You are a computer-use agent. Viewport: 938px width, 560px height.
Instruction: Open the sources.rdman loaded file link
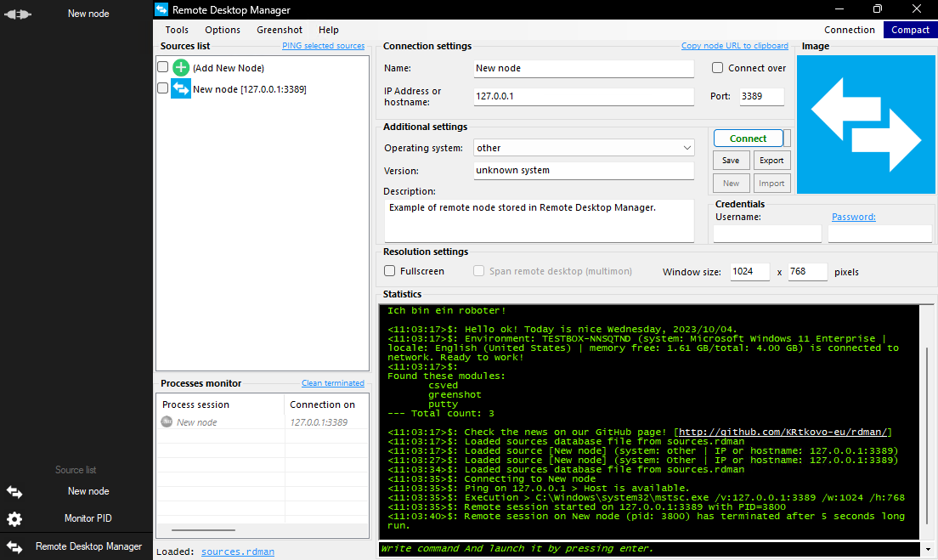[238, 552]
